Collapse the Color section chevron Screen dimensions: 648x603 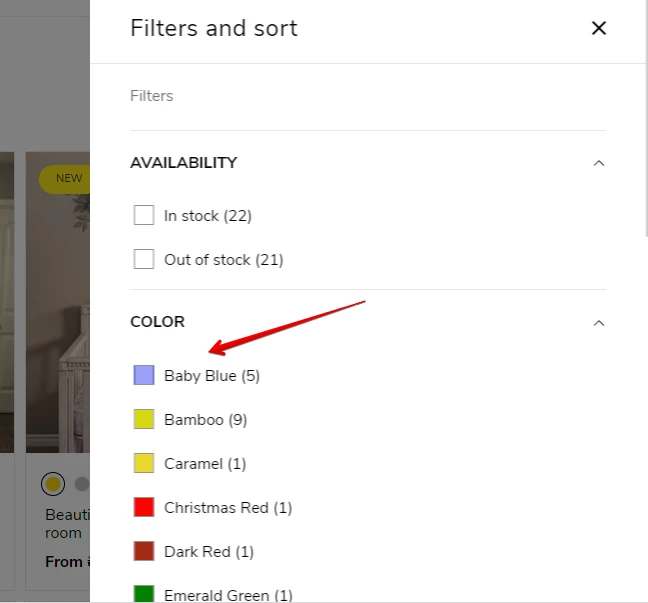[x=598, y=323]
